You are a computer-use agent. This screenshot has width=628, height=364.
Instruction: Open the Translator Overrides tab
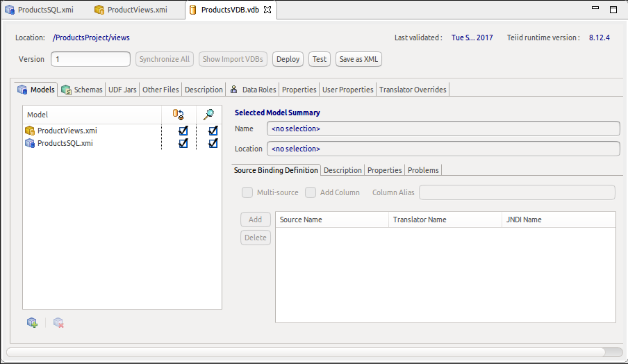[413, 90]
